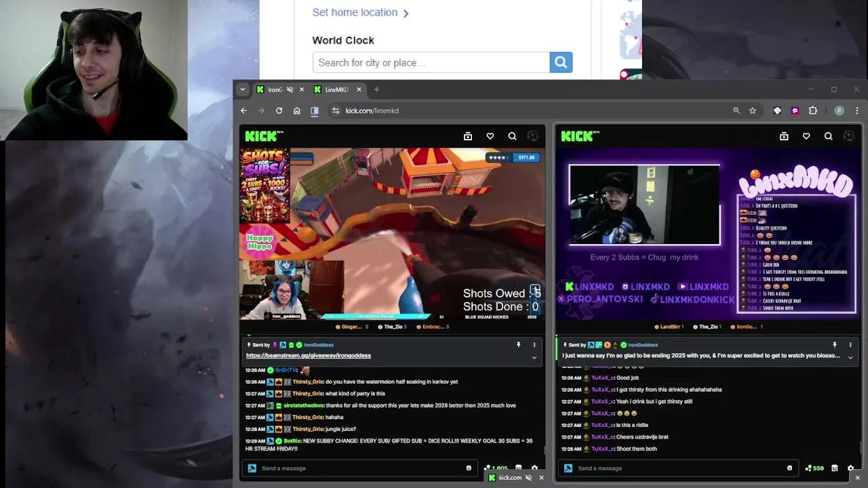
Task: Open the shop icon in right chat
Action: pos(835,468)
